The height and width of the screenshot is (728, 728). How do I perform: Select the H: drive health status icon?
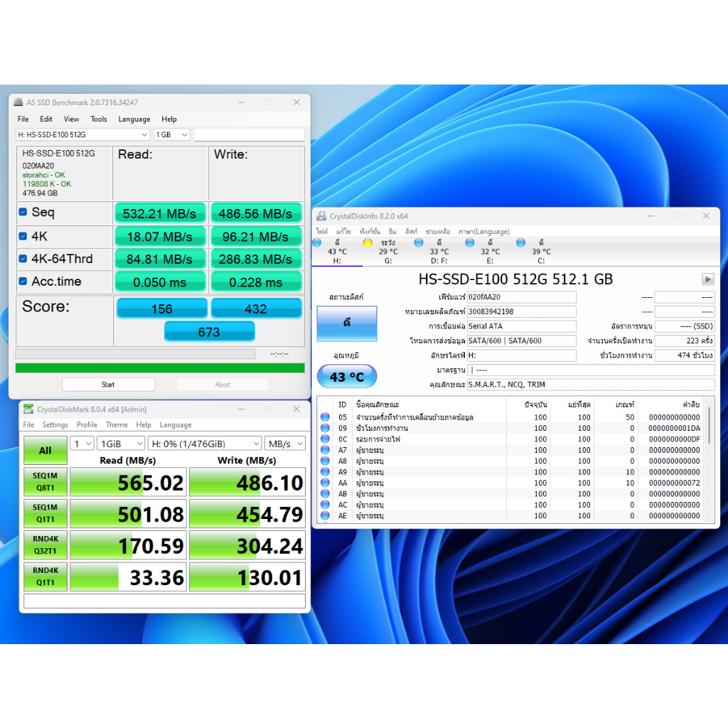click(x=317, y=242)
